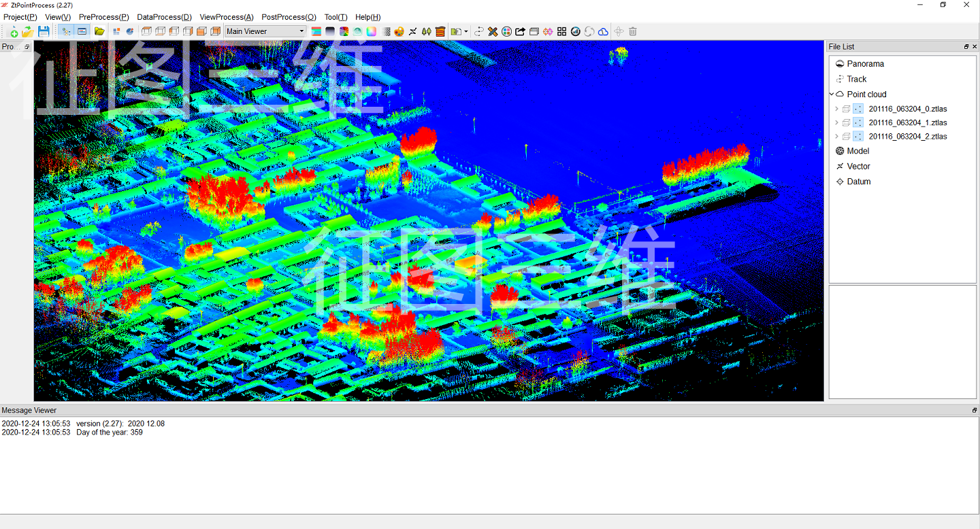Collapse the Point cloud tree node
This screenshot has height=529, width=980.
(x=832, y=95)
